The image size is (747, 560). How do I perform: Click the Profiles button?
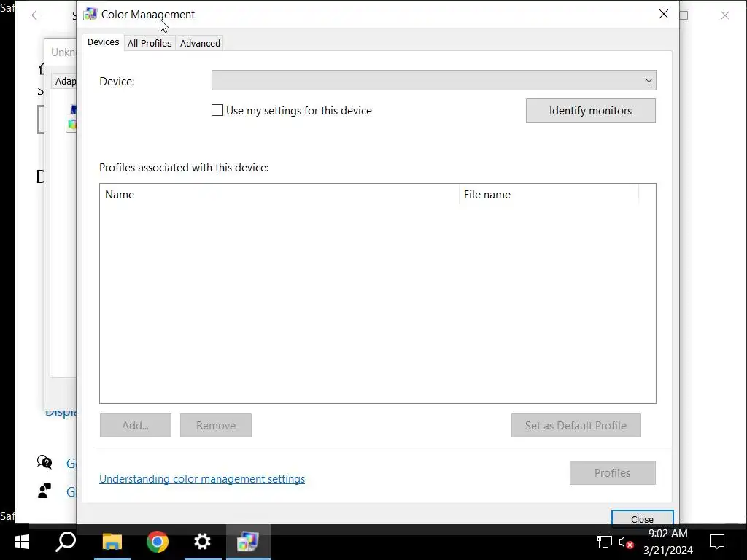(613, 472)
